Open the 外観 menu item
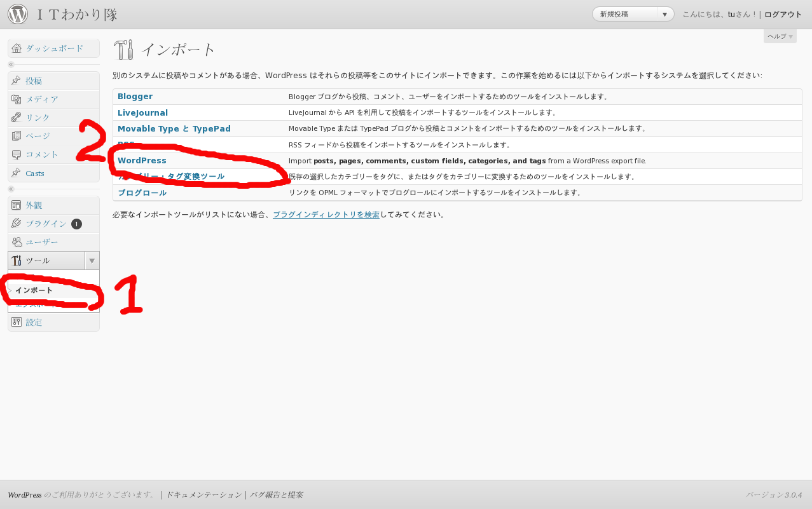The width and height of the screenshot is (812, 509). (x=34, y=205)
